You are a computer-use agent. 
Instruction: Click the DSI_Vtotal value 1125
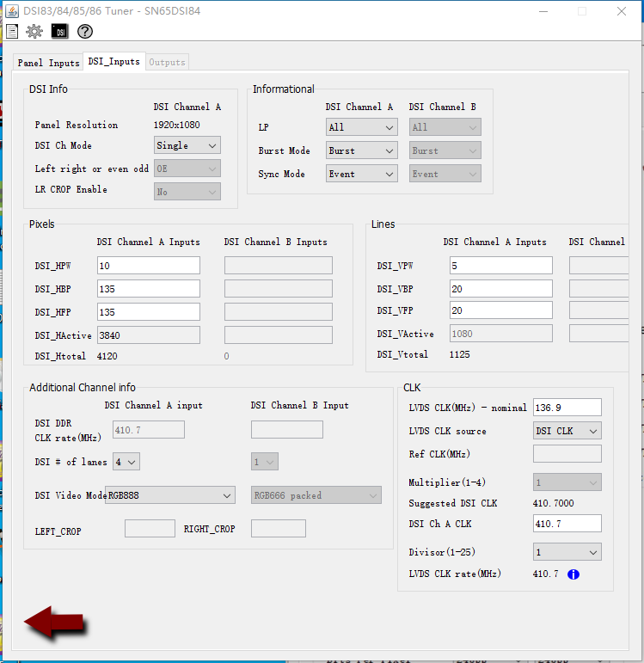(x=459, y=354)
